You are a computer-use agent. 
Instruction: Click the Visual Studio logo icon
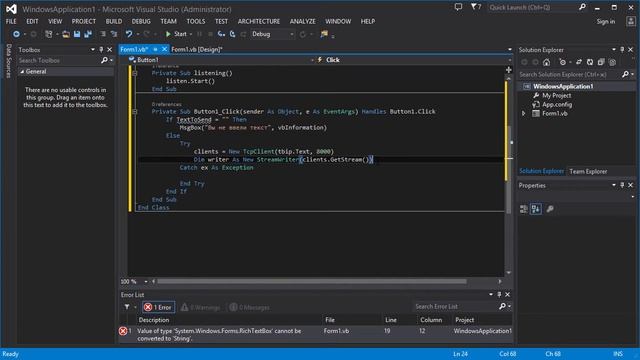coord(11,9)
